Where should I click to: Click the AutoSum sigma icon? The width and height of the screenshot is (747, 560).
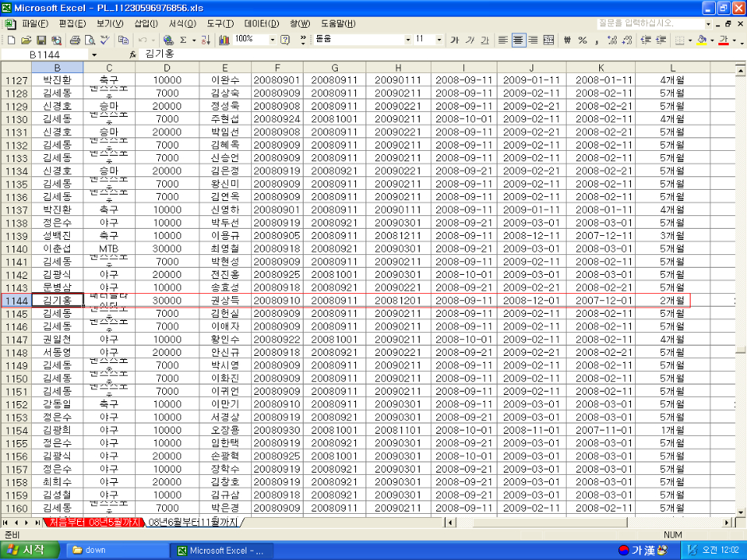click(x=183, y=40)
